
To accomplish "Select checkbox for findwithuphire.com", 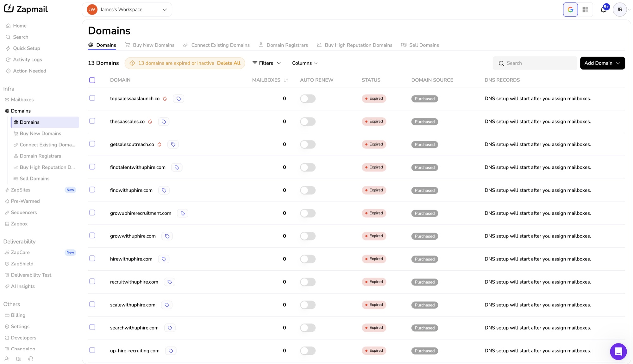I will click(92, 190).
